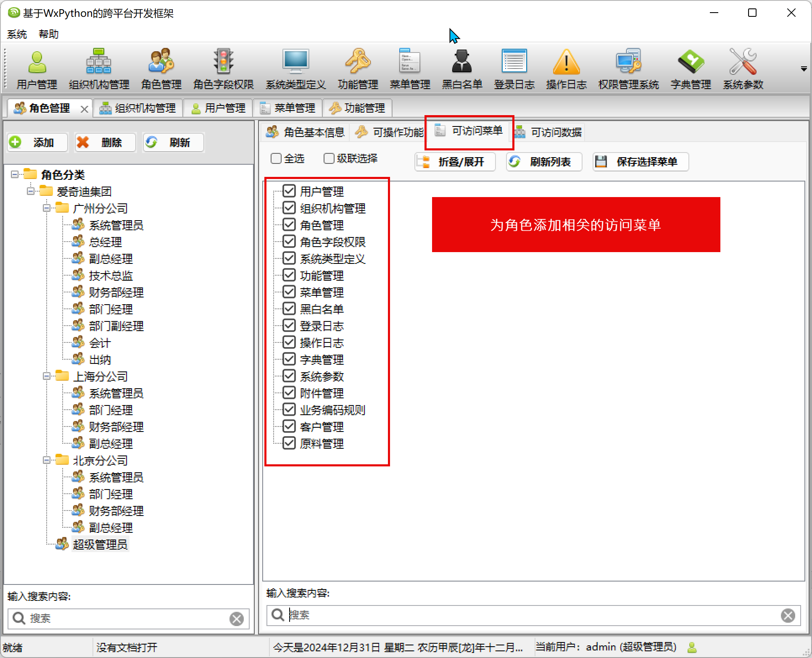This screenshot has height=658, width=812.
Task: Collapse the 上海分公司 tree node
Action: (47, 376)
